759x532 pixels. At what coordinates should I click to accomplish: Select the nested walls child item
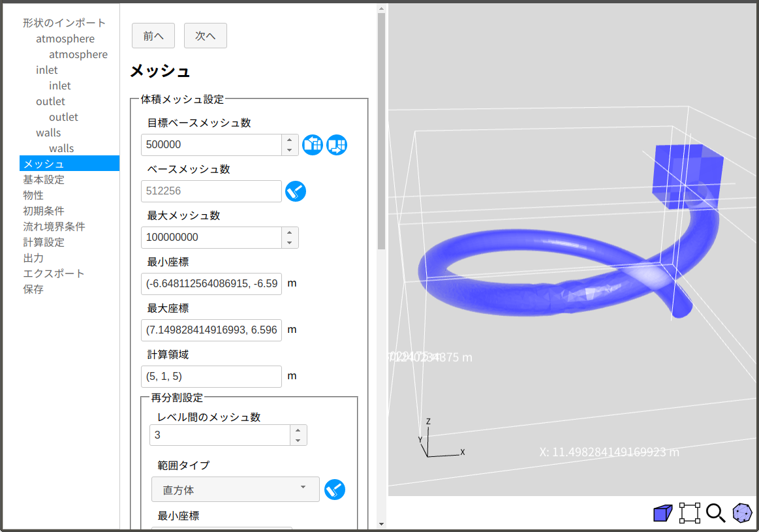coord(61,148)
